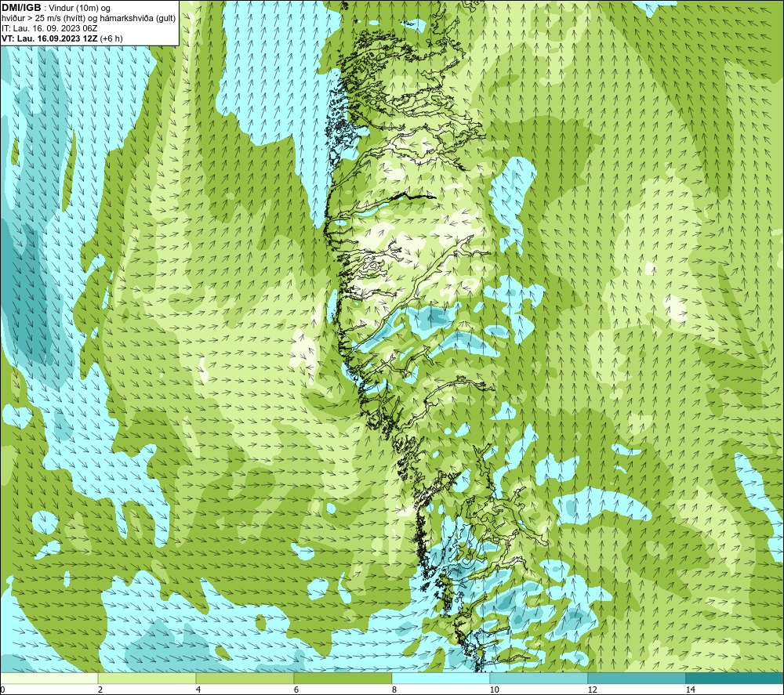Click the scale label '0'

2,690
